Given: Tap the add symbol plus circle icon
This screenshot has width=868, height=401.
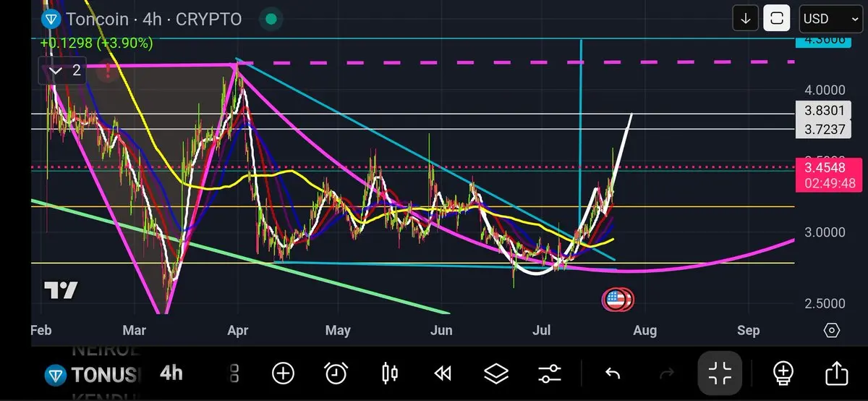Looking at the screenshot, I should click(x=283, y=373).
